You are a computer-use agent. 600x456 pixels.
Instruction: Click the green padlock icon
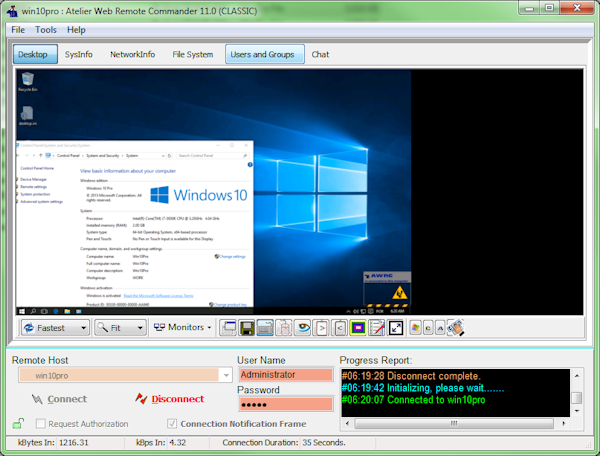18,423
